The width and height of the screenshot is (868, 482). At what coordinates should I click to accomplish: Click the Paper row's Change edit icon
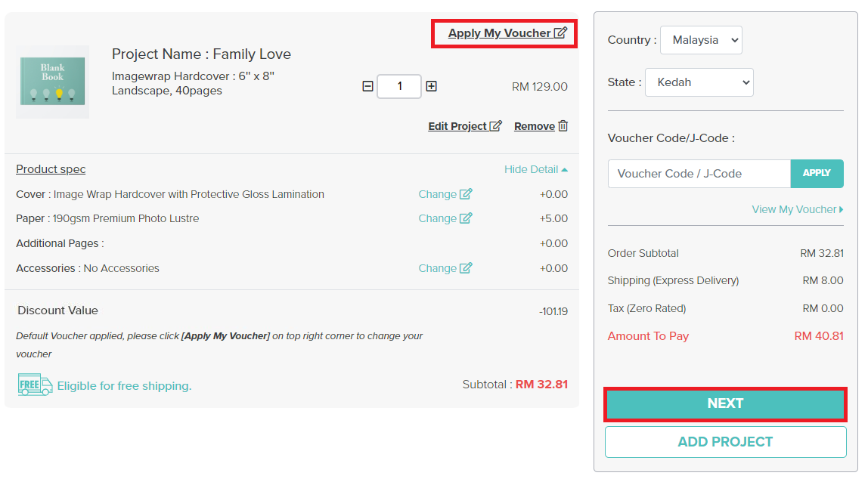[x=466, y=218]
